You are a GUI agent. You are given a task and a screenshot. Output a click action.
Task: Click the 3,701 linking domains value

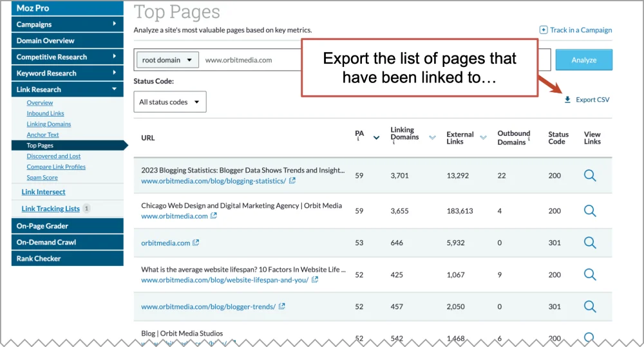click(x=399, y=176)
